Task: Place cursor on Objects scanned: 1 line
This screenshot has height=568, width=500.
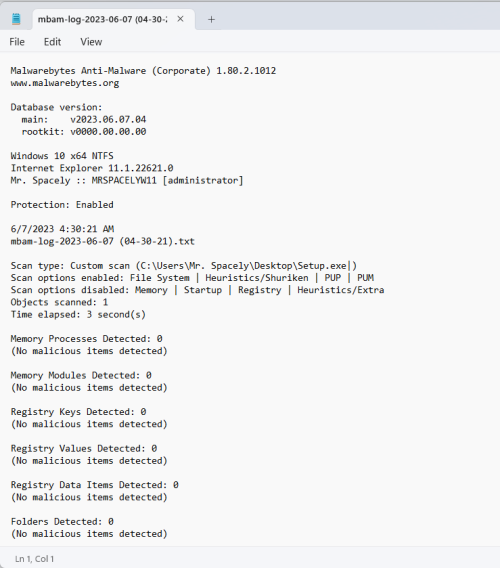Action: click(59, 302)
